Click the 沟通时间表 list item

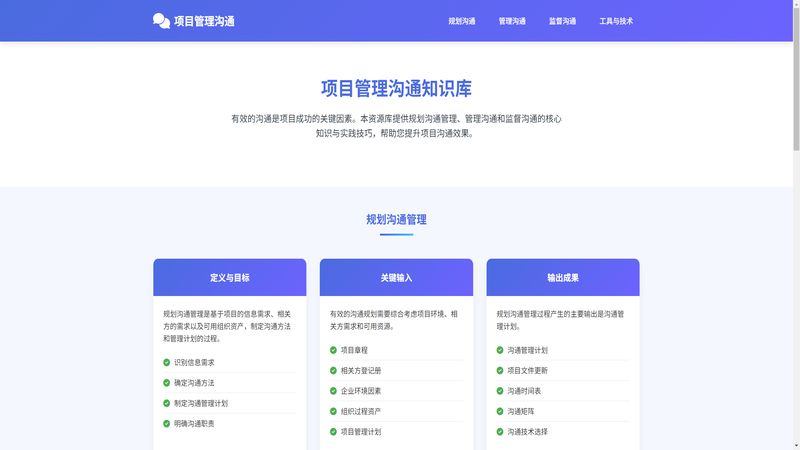click(x=563, y=391)
